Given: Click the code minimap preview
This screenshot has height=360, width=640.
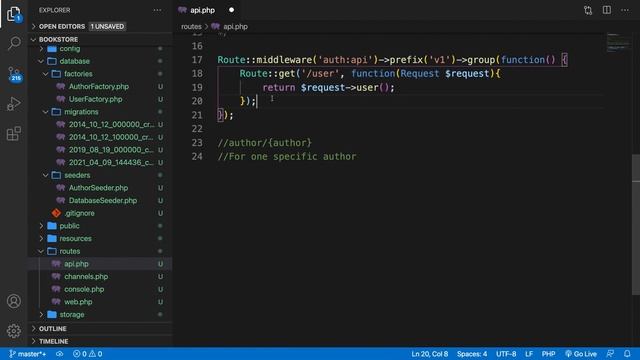Looking at the screenshot, I should (x=618, y=42).
